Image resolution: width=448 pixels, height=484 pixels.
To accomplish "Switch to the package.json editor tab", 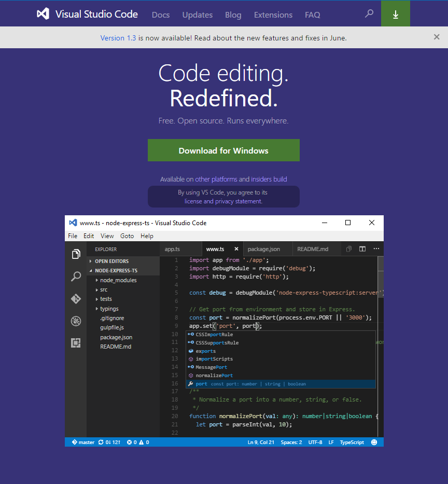I will tap(268, 249).
